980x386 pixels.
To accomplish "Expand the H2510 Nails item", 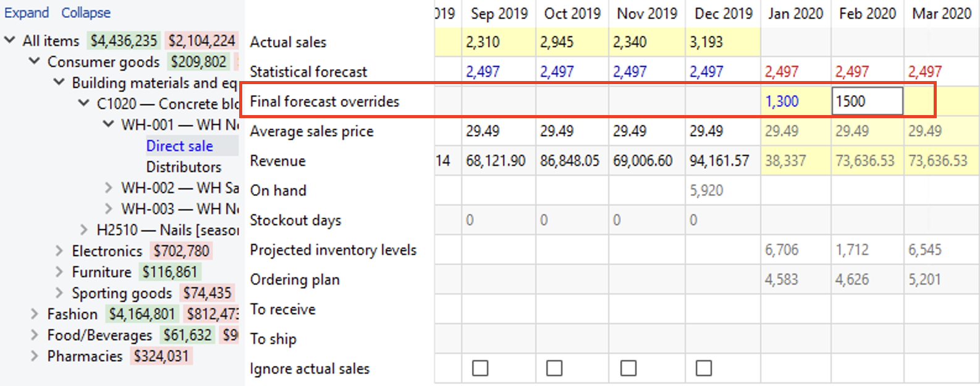I will pyautogui.click(x=84, y=229).
